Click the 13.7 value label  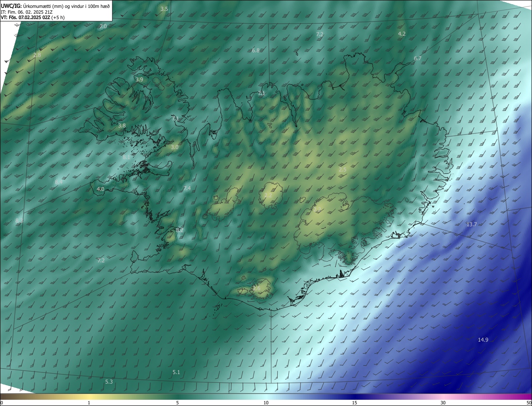point(471,224)
